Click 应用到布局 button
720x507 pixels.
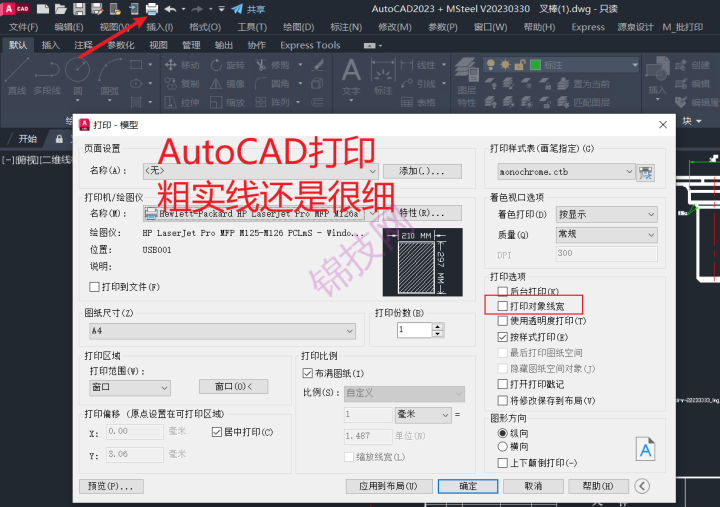[389, 486]
